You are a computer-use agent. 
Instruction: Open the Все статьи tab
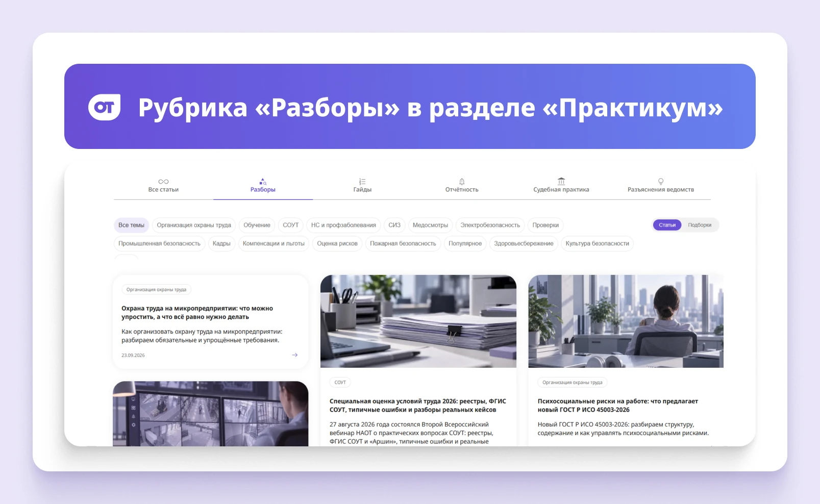pyautogui.click(x=163, y=190)
